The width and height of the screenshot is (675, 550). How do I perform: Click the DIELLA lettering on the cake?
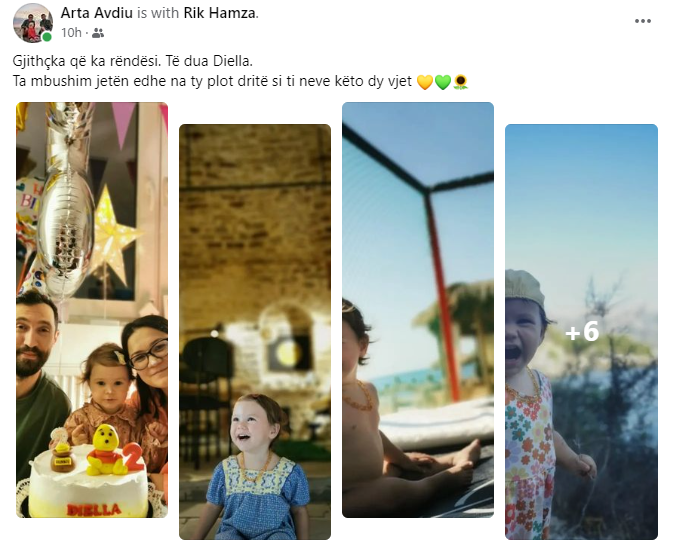94,510
